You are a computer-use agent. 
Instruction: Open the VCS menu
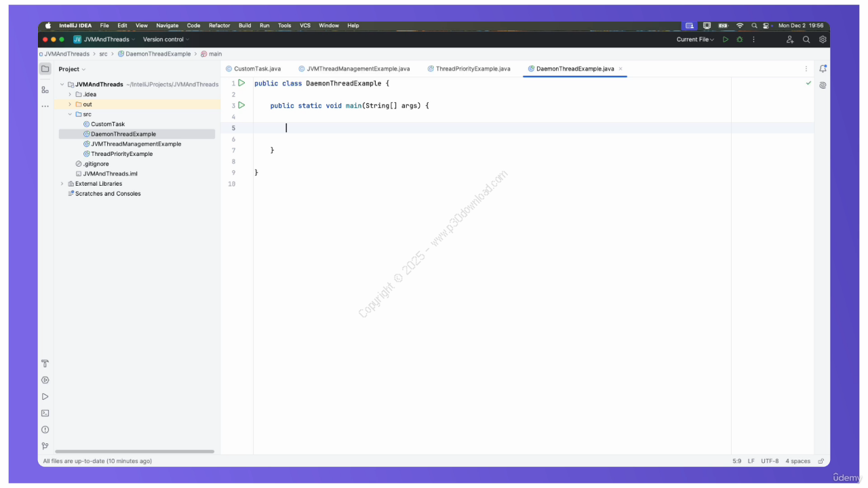305,26
